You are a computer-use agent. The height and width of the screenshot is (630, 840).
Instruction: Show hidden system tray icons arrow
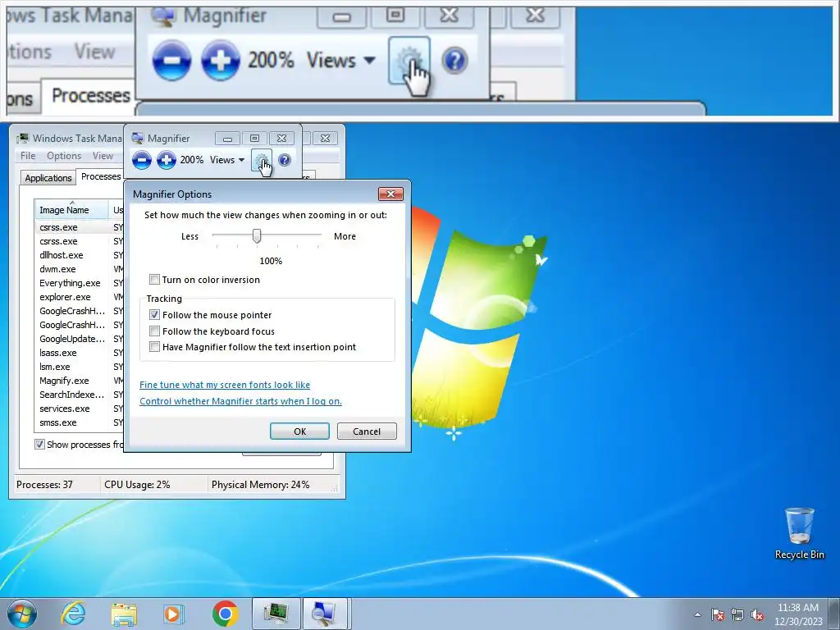pos(697,614)
